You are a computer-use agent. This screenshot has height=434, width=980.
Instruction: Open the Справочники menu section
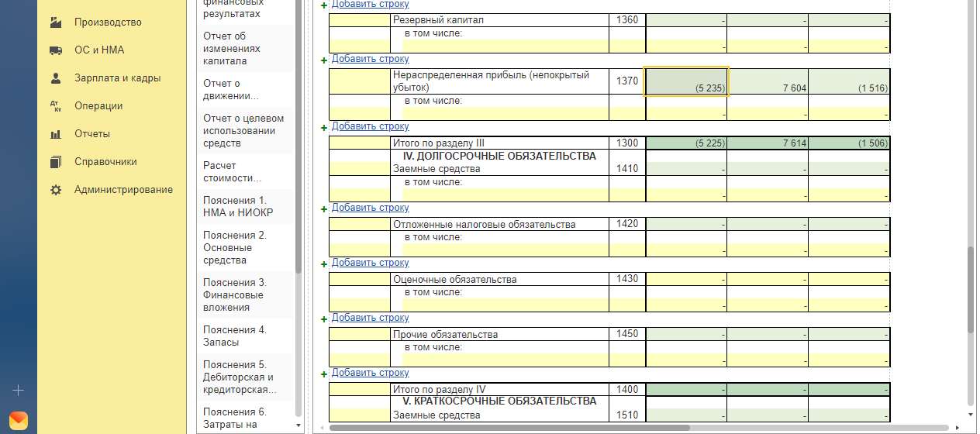tap(105, 162)
